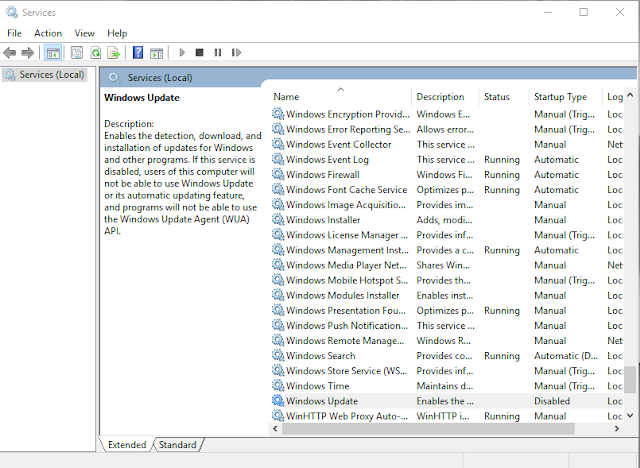Click horizontal scrollbar left arrow
The image size is (640, 468).
[x=276, y=428]
